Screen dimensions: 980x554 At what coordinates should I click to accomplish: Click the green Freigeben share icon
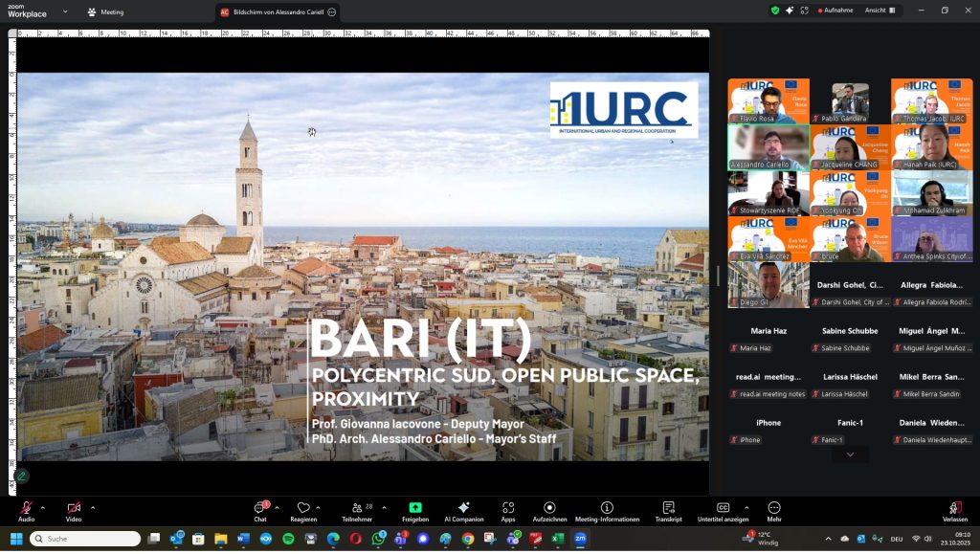tap(415, 508)
